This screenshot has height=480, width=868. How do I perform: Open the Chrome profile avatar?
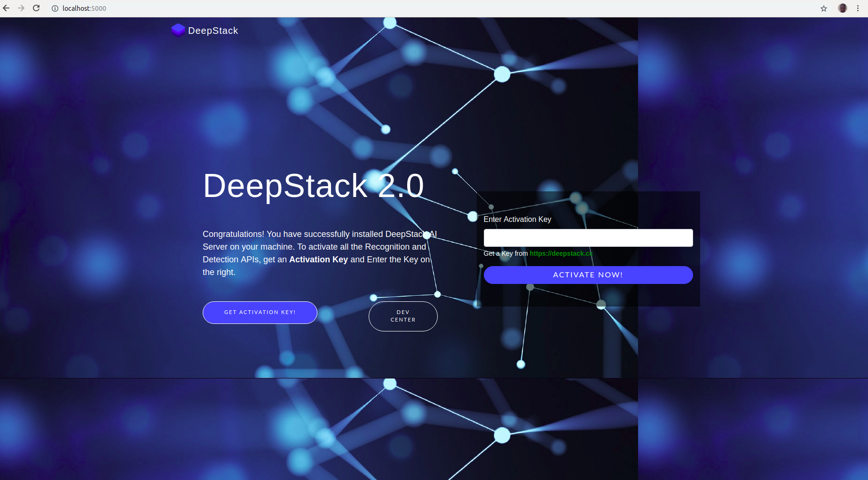[843, 8]
